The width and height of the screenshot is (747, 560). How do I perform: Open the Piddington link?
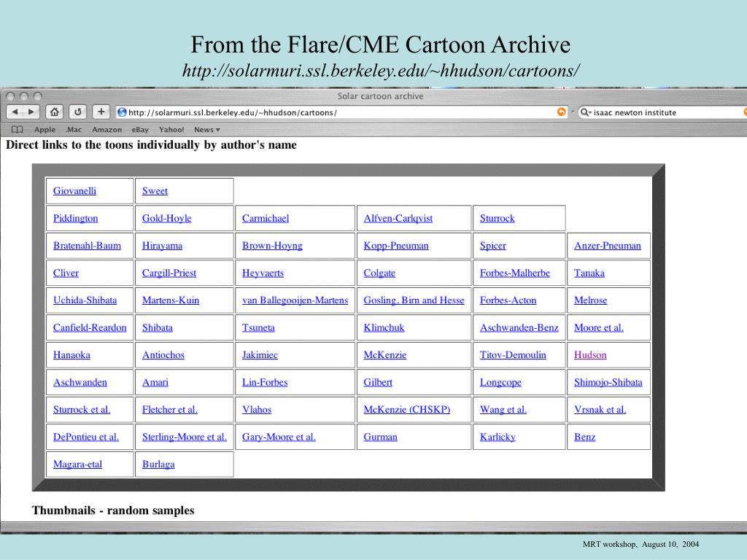(x=75, y=219)
